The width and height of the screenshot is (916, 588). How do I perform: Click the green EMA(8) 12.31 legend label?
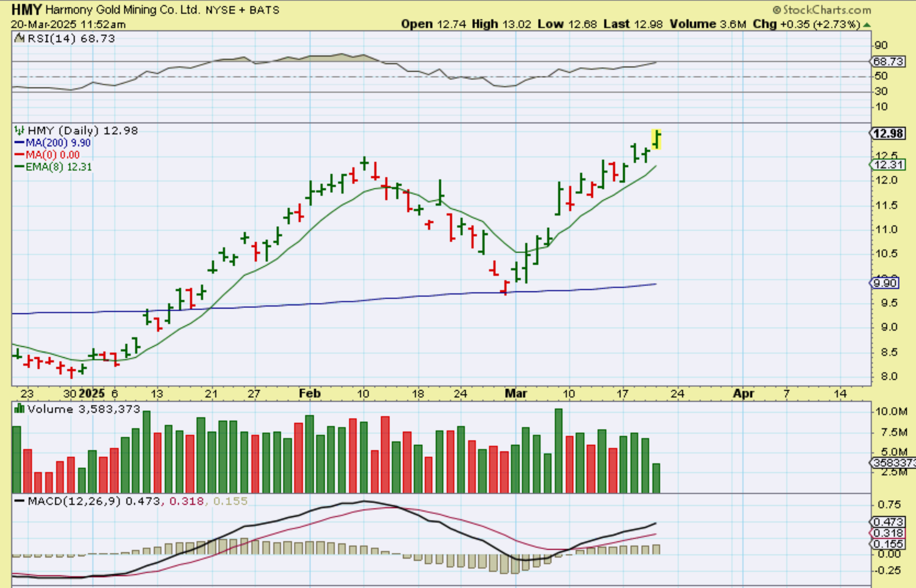point(58,167)
